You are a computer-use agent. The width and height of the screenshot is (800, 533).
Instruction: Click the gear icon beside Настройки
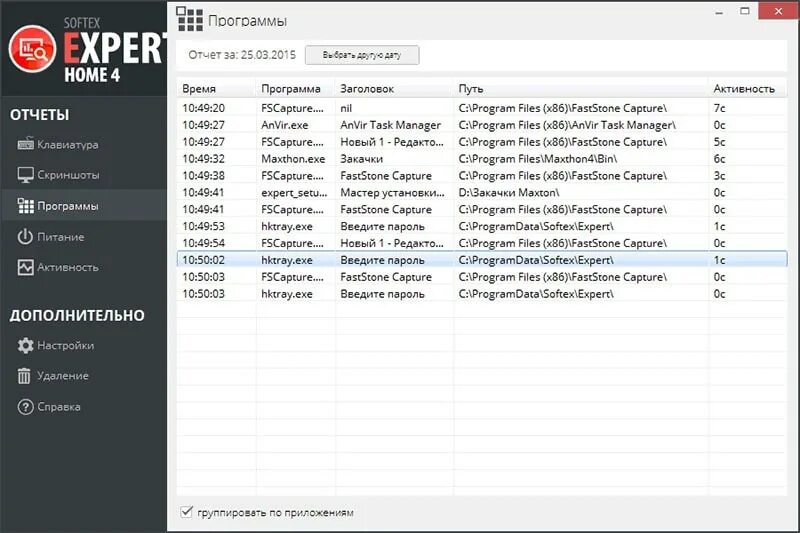25,345
